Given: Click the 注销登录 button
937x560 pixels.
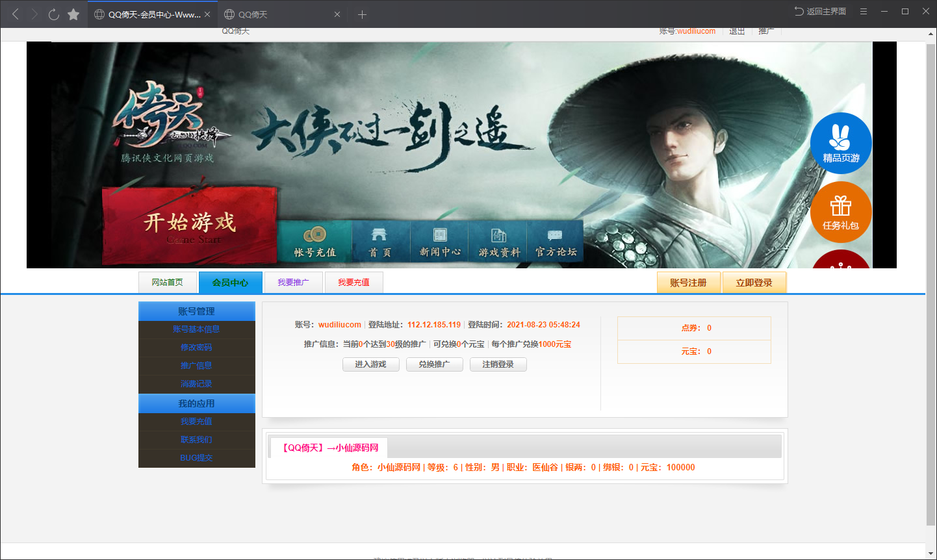Looking at the screenshot, I should (x=498, y=364).
